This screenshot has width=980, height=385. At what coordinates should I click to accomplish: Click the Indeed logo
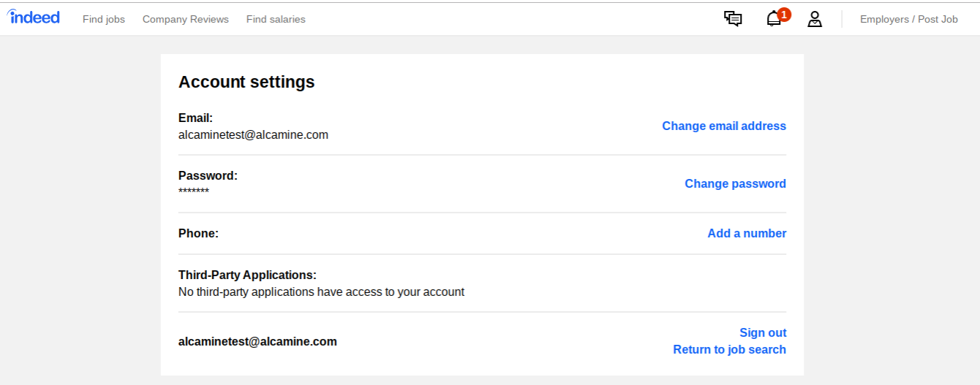click(x=34, y=18)
